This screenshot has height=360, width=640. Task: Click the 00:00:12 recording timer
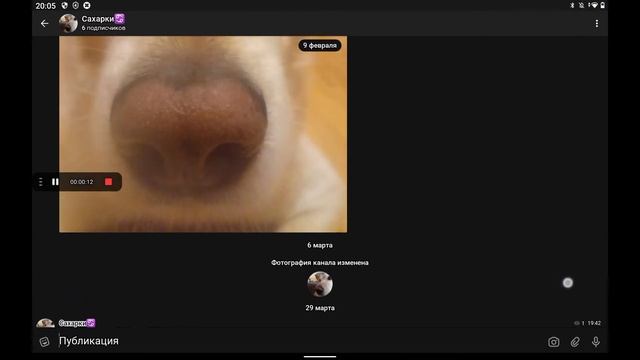pyautogui.click(x=81, y=182)
